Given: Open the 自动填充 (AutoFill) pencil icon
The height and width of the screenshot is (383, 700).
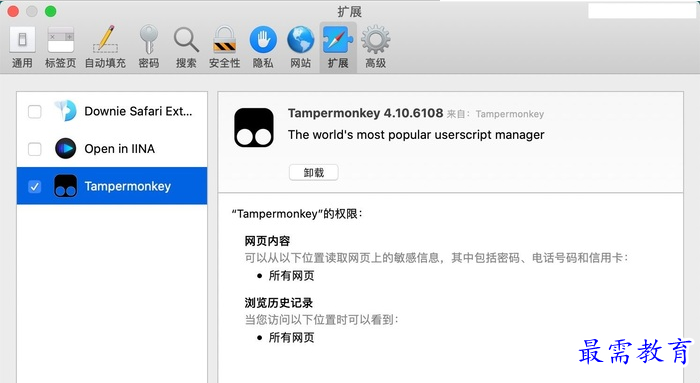Looking at the screenshot, I should click(x=105, y=39).
